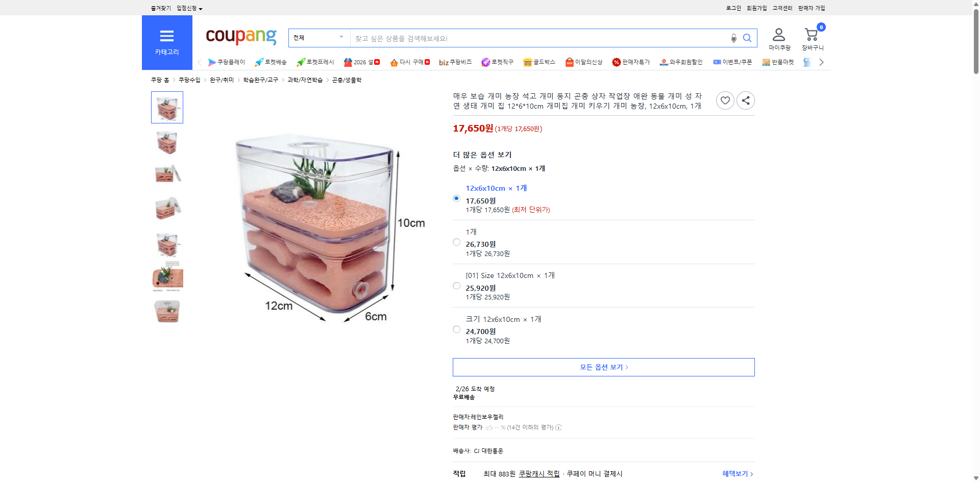
Task: Select the 크기 12x6x10cm 24,700원 option
Action: click(456, 329)
